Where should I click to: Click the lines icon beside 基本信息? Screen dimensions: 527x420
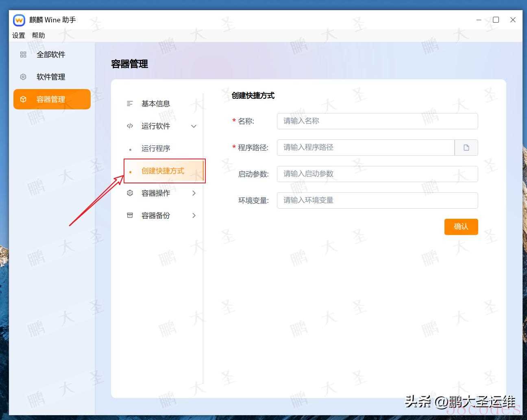[130, 104]
